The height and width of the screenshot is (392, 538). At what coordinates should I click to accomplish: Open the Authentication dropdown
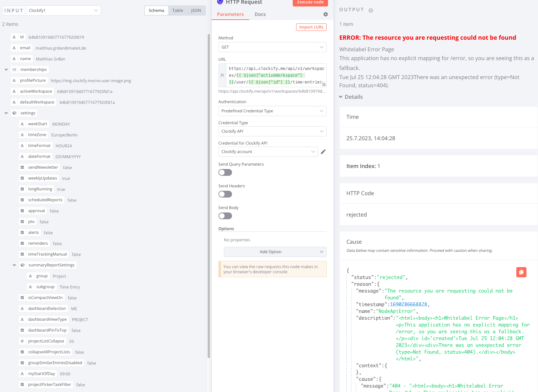coord(272,111)
